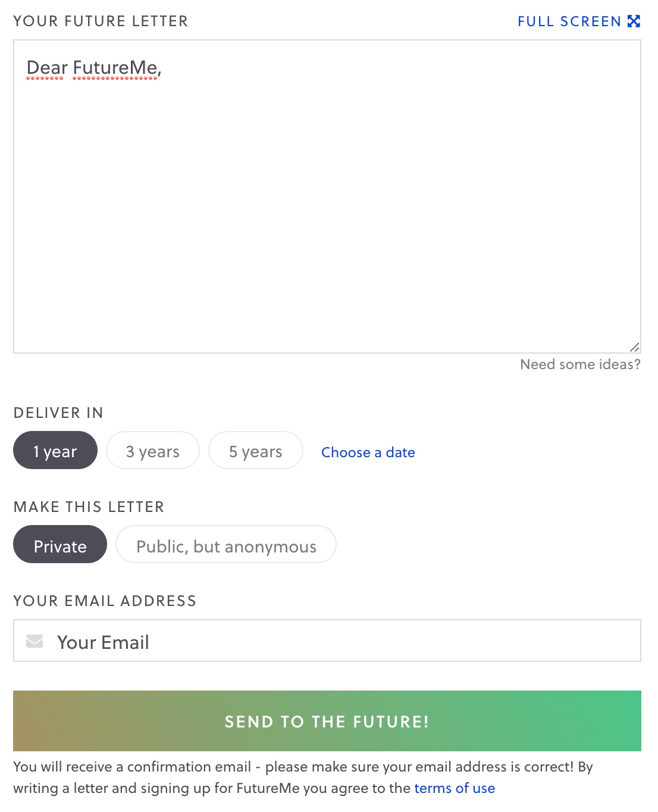Make letter Public, but anonymous
The height and width of the screenshot is (812, 658).
pos(226,545)
